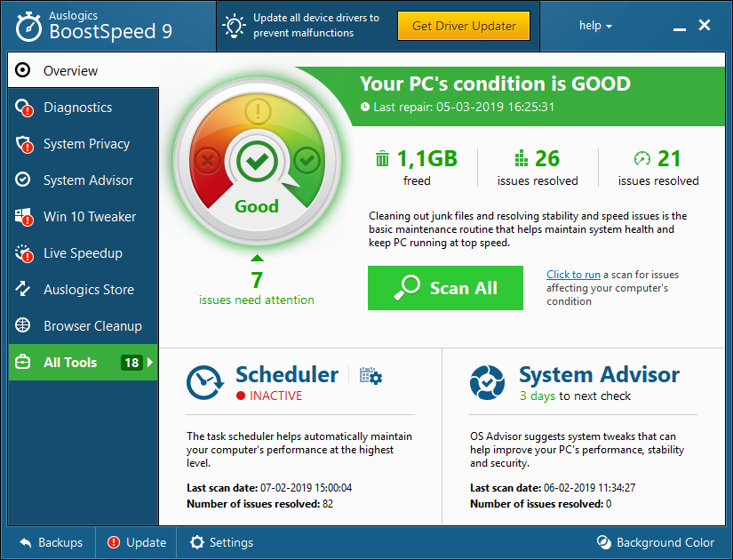Go to Browser Cleanup section
The image size is (733, 560).
click(92, 326)
